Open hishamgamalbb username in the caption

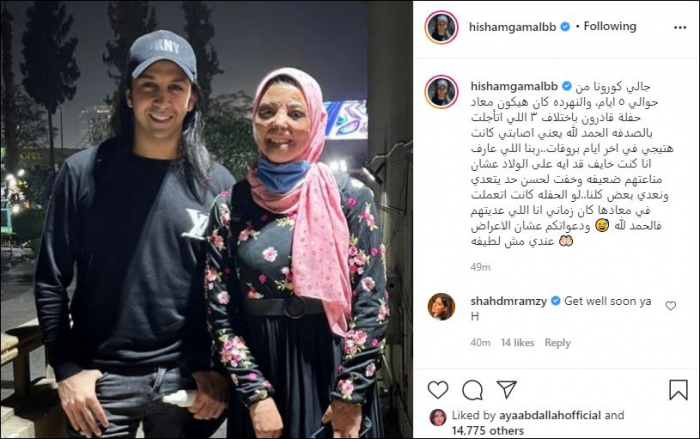[x=514, y=86]
